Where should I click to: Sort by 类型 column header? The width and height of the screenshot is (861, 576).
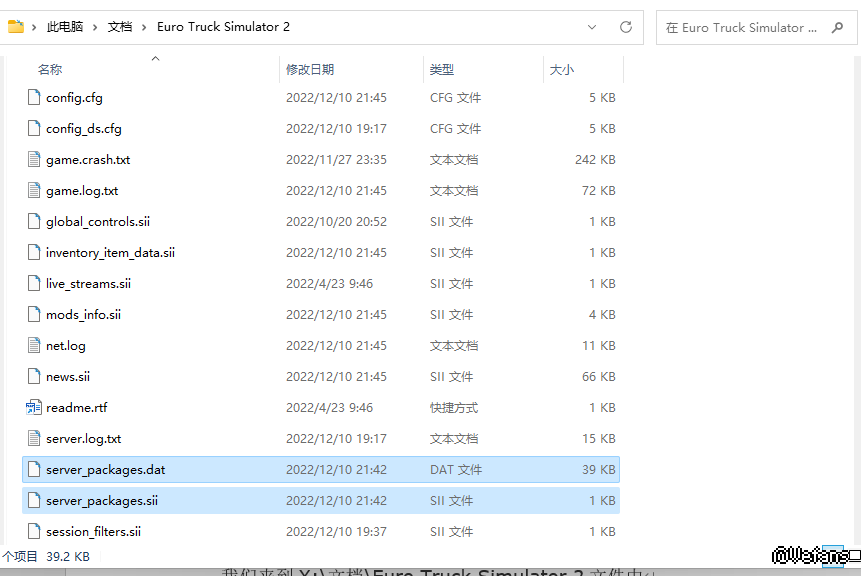[442, 70]
